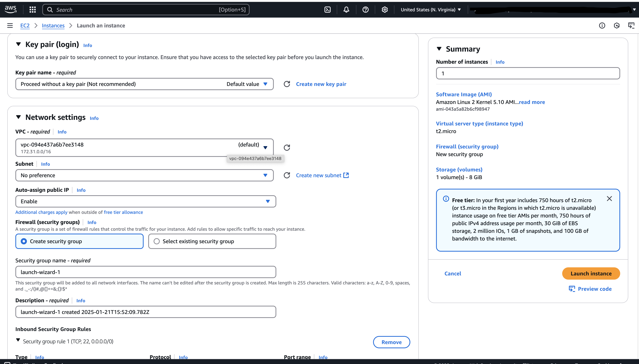The height and width of the screenshot is (364, 639).
Task: Open the settings gear icon
Action: [x=385, y=10]
